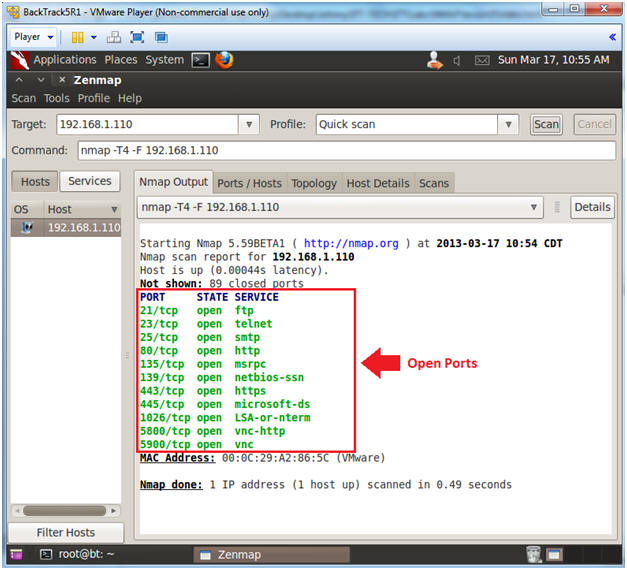Click the show desktop icon in taskbar
This screenshot has width=627, height=570.
[16, 555]
